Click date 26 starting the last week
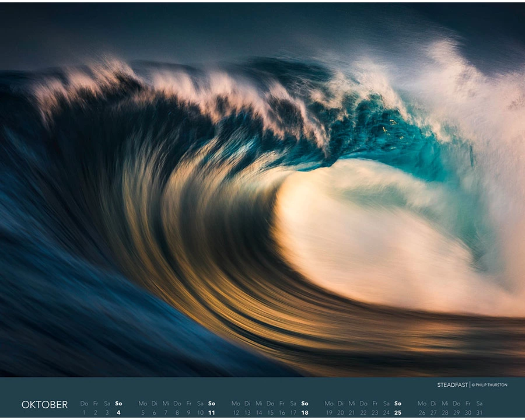This screenshot has width=525, height=420. point(422,412)
